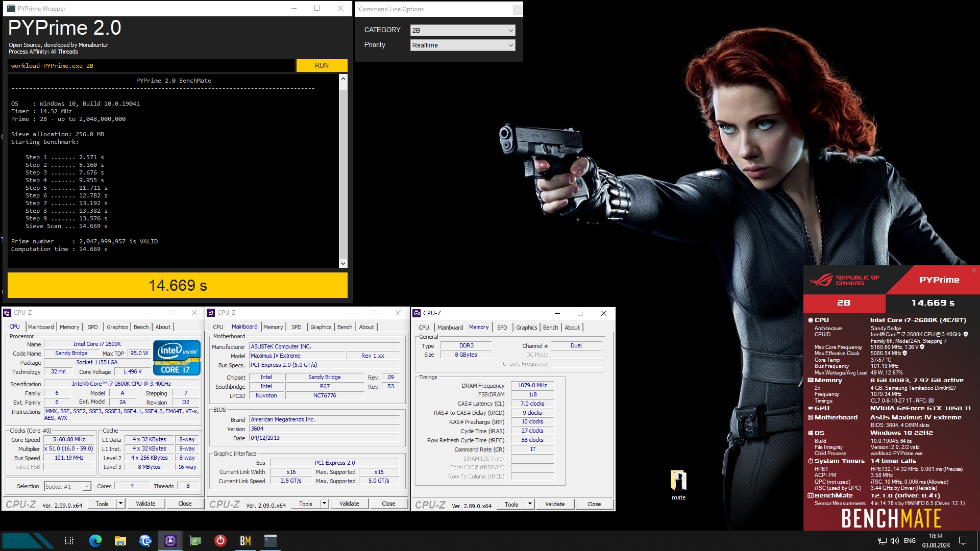Image resolution: width=980 pixels, height=551 pixels.
Task: Open the Start button on the taskbar
Action: [x=28, y=541]
